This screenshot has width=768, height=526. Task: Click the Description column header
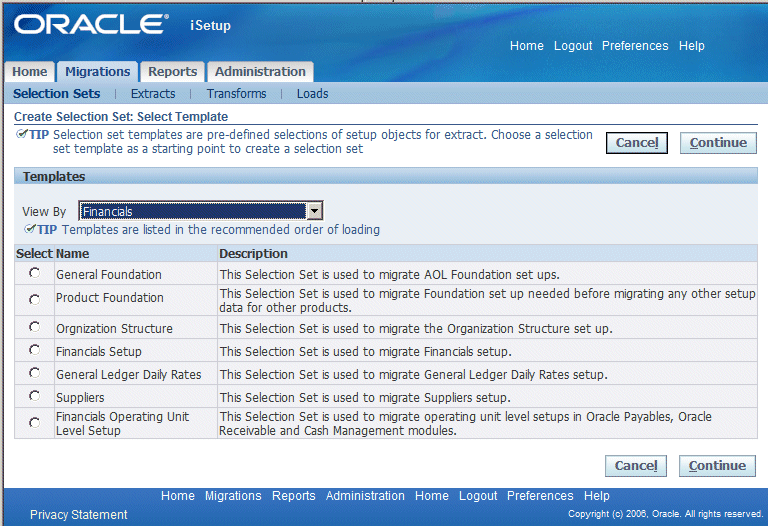[253, 253]
